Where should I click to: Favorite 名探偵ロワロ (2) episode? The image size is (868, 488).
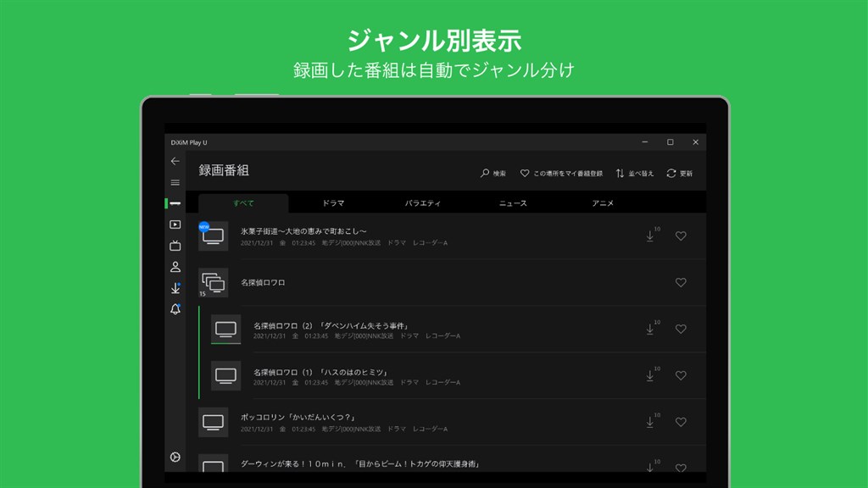click(681, 329)
